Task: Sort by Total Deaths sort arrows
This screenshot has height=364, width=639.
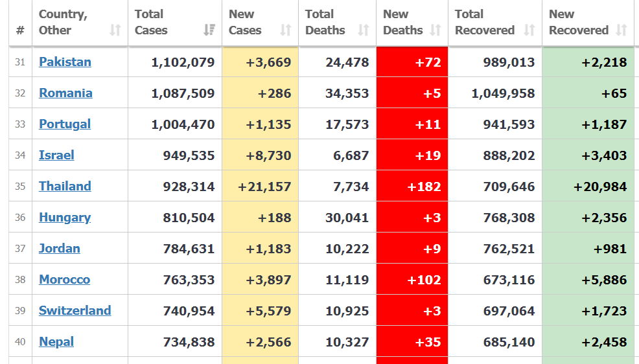Action: pos(363,30)
